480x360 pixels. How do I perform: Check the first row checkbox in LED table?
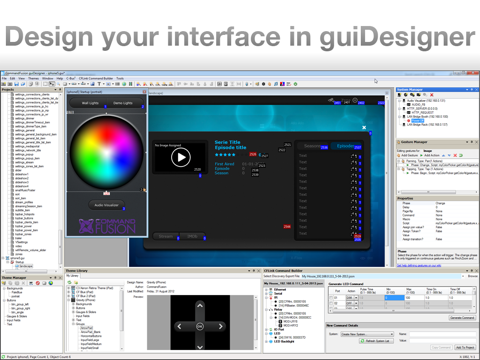331,298
